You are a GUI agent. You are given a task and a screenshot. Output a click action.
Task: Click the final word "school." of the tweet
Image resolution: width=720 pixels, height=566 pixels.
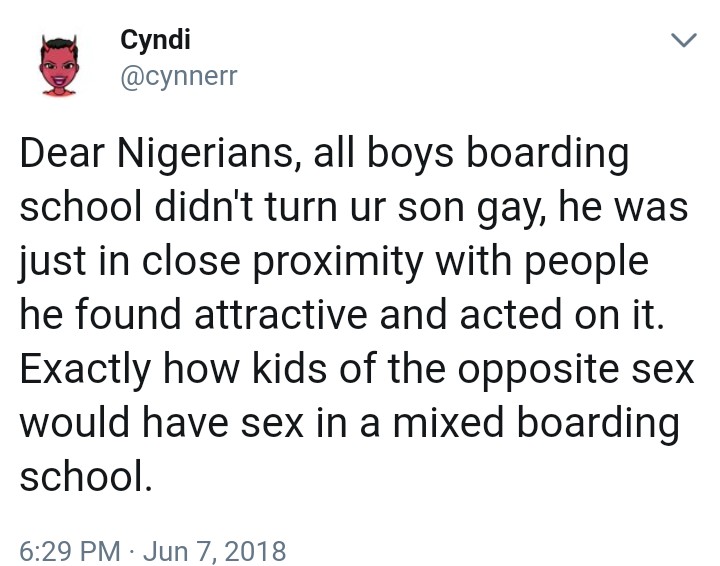tap(86, 475)
